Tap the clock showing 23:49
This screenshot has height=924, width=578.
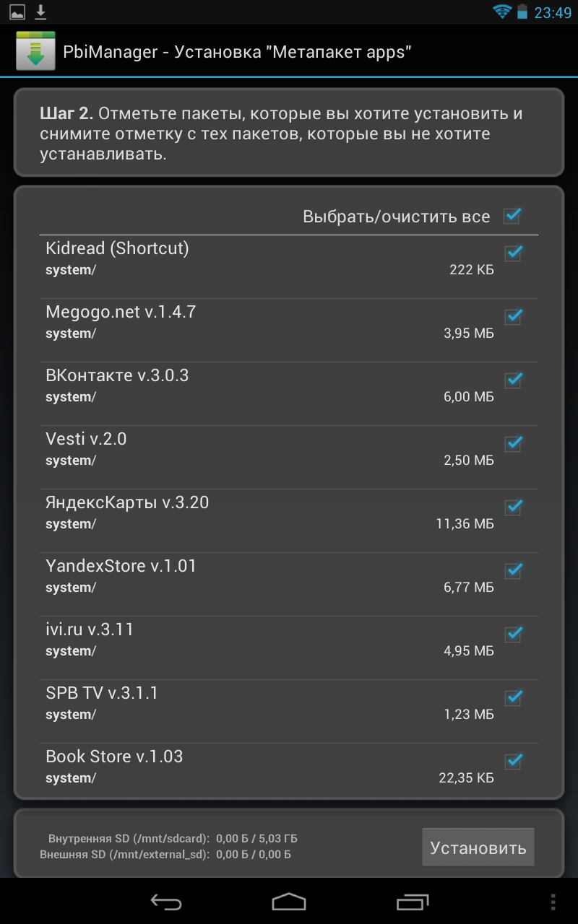point(553,13)
